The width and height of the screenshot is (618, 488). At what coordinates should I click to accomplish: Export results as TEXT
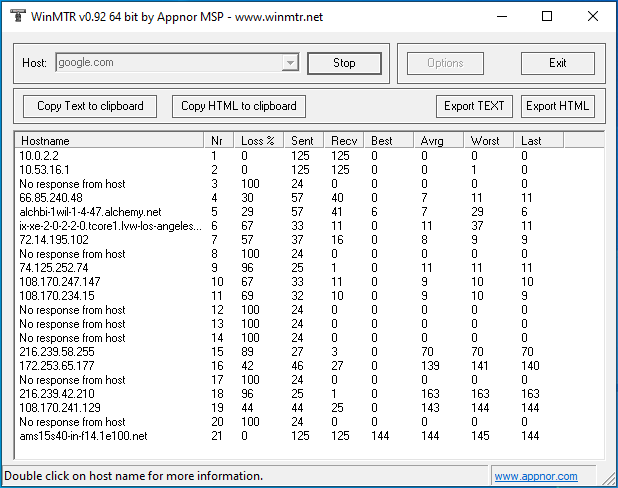pos(474,106)
